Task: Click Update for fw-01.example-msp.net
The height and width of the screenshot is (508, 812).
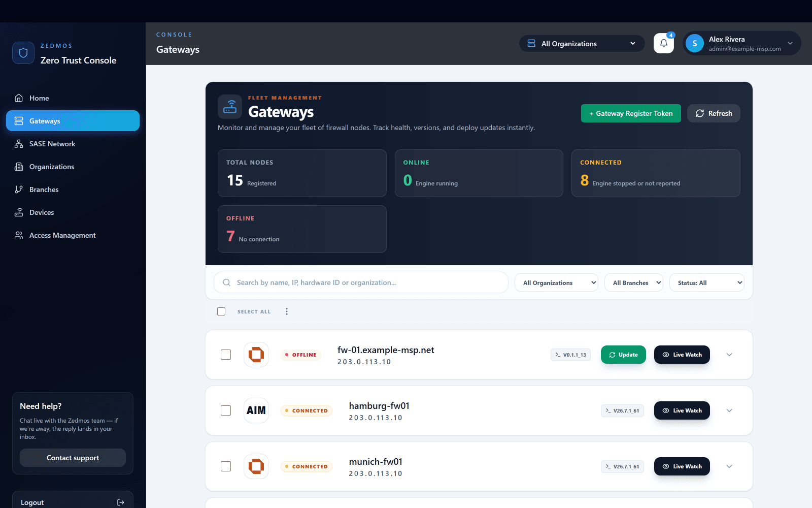Action: 623,355
